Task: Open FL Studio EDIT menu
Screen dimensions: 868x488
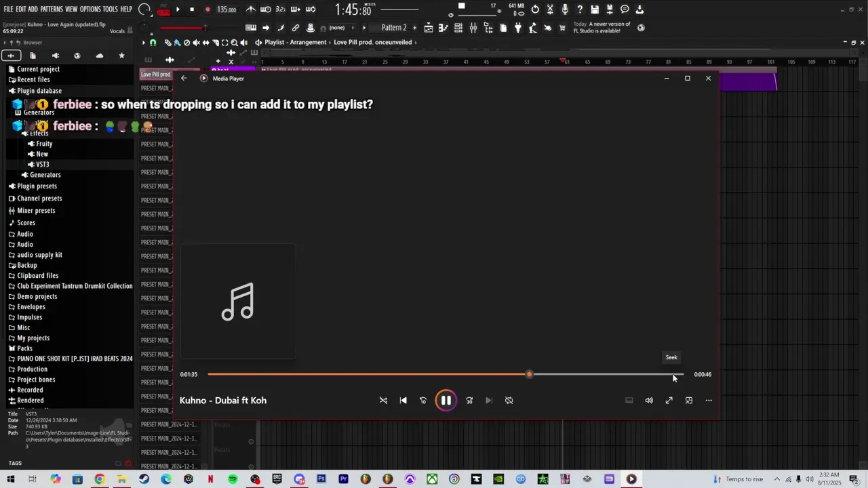Action: [x=20, y=9]
